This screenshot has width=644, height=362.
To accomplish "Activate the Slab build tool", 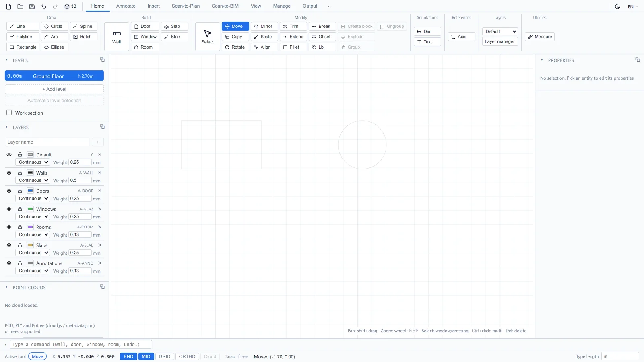I will pos(175,26).
